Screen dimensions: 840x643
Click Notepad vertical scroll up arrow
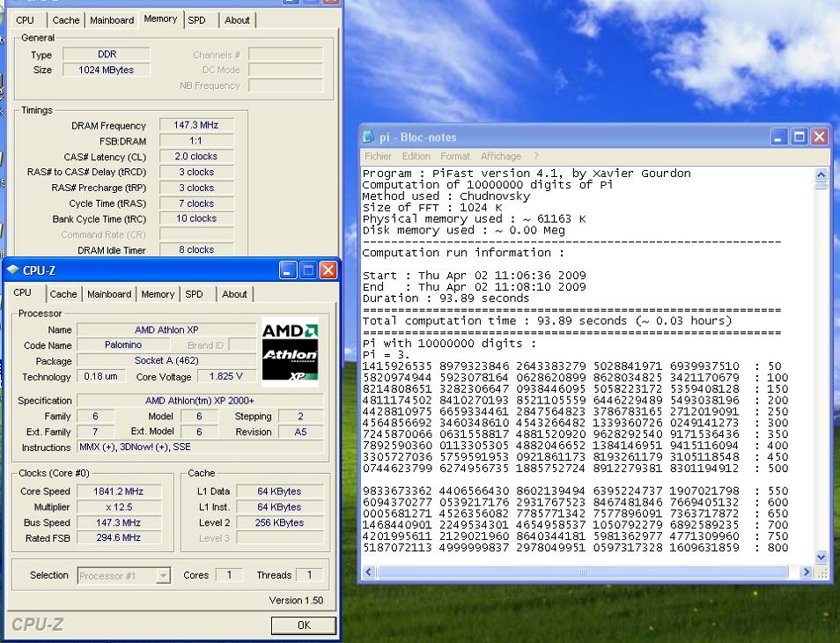821,174
